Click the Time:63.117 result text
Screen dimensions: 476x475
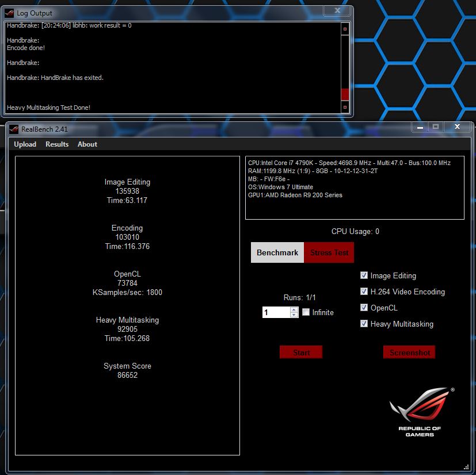pyautogui.click(x=127, y=201)
